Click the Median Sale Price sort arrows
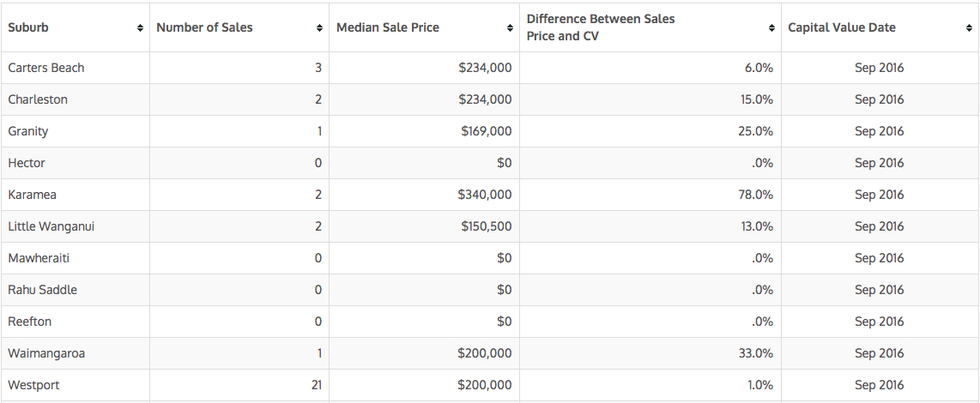 pyautogui.click(x=510, y=28)
